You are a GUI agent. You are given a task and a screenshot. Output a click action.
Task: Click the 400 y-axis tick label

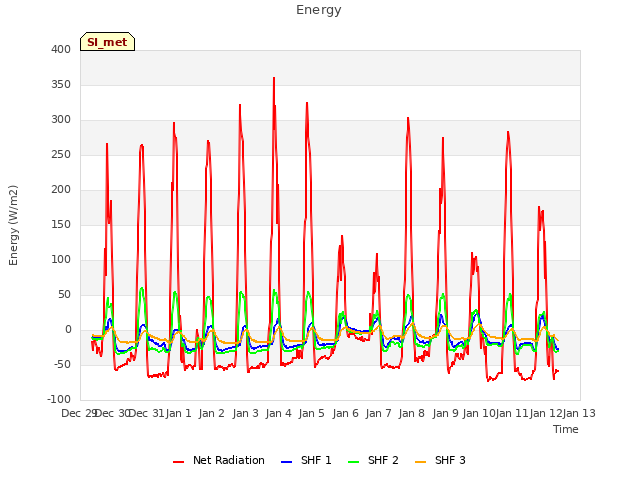tap(61, 49)
